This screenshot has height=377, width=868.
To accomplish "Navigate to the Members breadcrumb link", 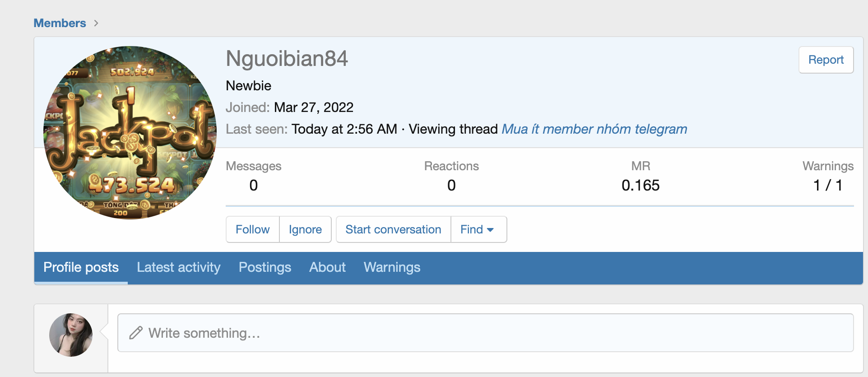I will click(60, 23).
